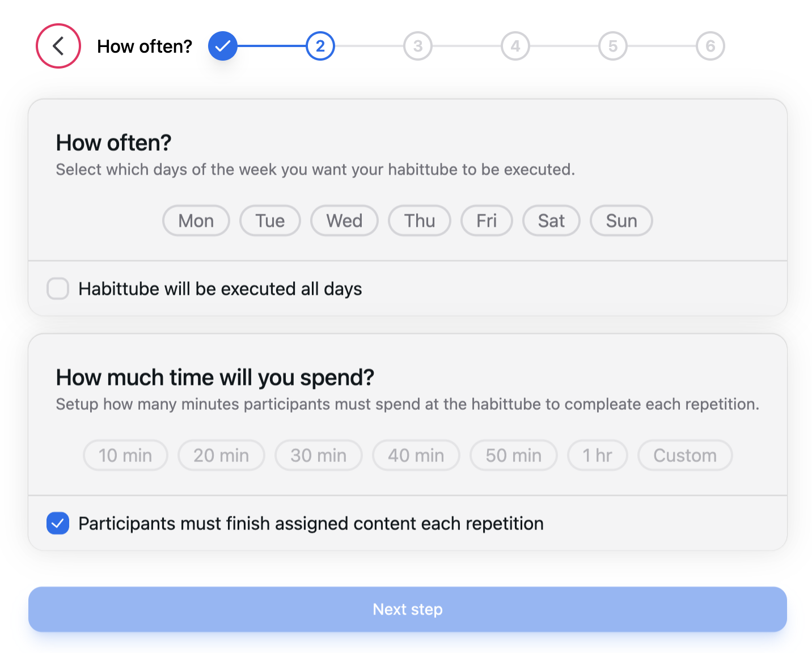Select Wed as execution day
Viewport: 812px width, 653px height.
[x=344, y=221]
